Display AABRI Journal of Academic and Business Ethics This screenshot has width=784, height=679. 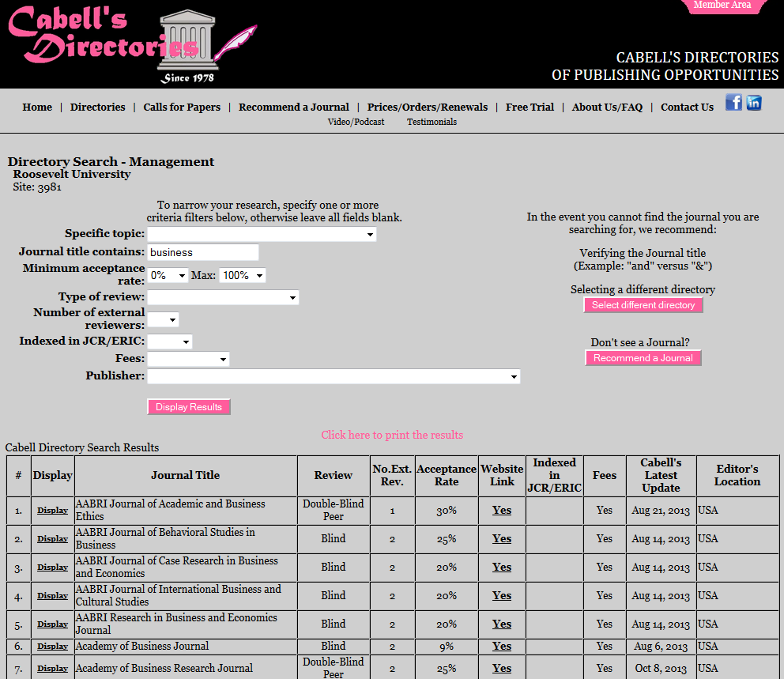[52, 511]
